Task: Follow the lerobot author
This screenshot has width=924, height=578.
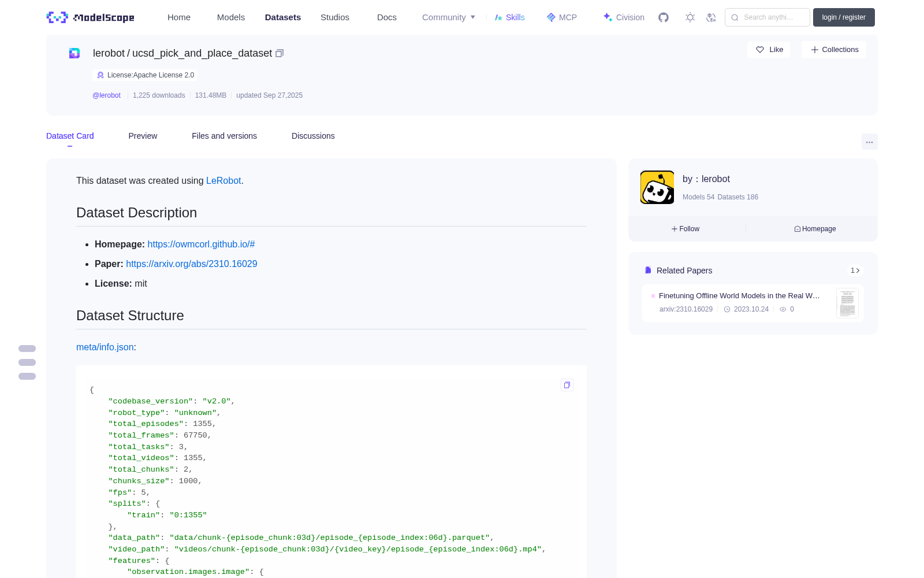Action: coord(685,229)
